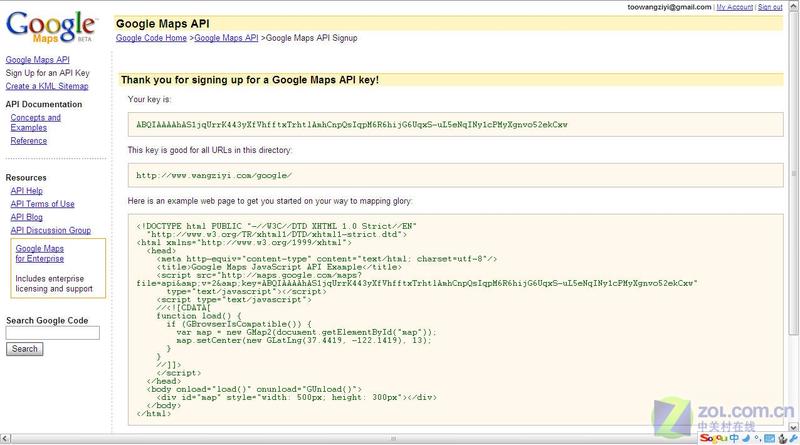
Task: Open the API Blog link
Action: coord(27,217)
